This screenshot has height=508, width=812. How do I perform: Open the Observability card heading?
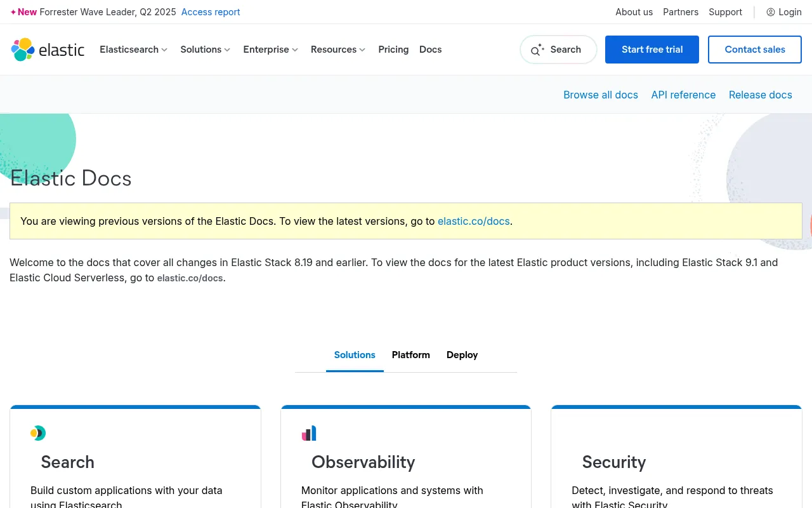tap(363, 462)
